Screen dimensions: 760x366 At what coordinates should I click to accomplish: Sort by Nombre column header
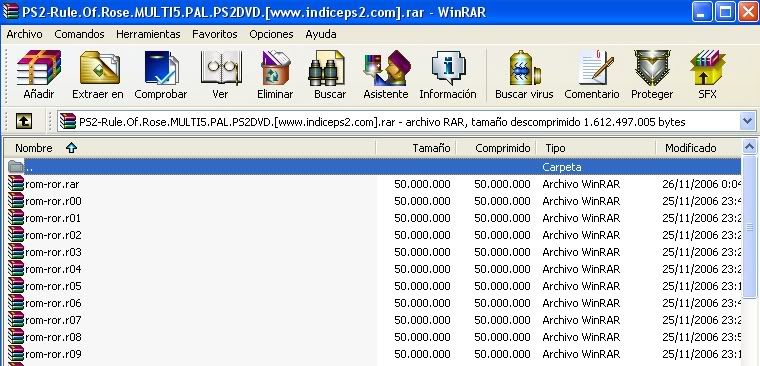(190, 148)
